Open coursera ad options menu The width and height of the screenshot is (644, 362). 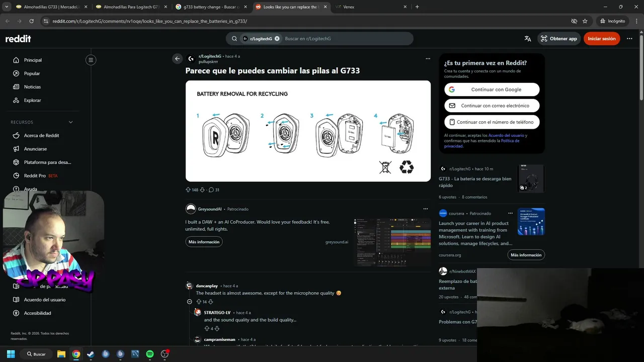510,213
